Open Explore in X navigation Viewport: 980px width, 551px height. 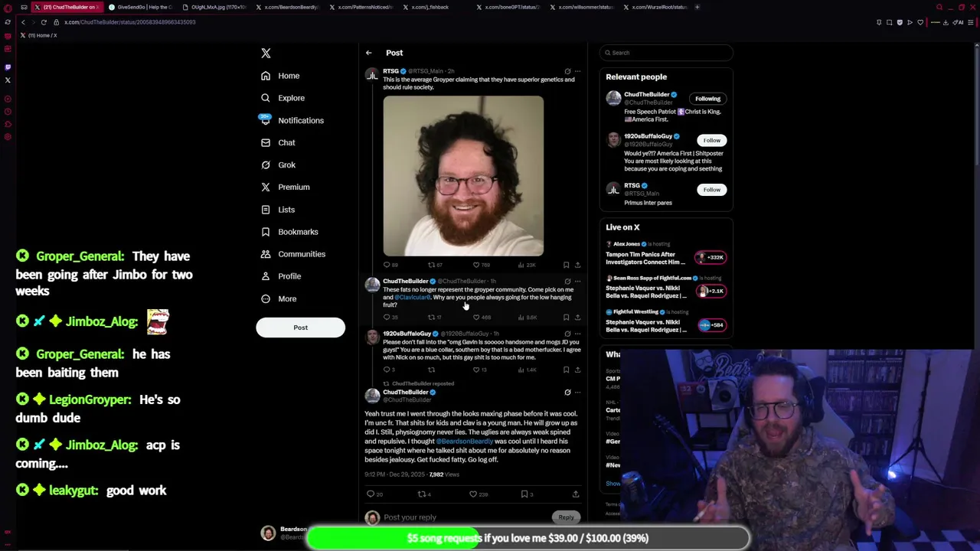click(x=283, y=98)
